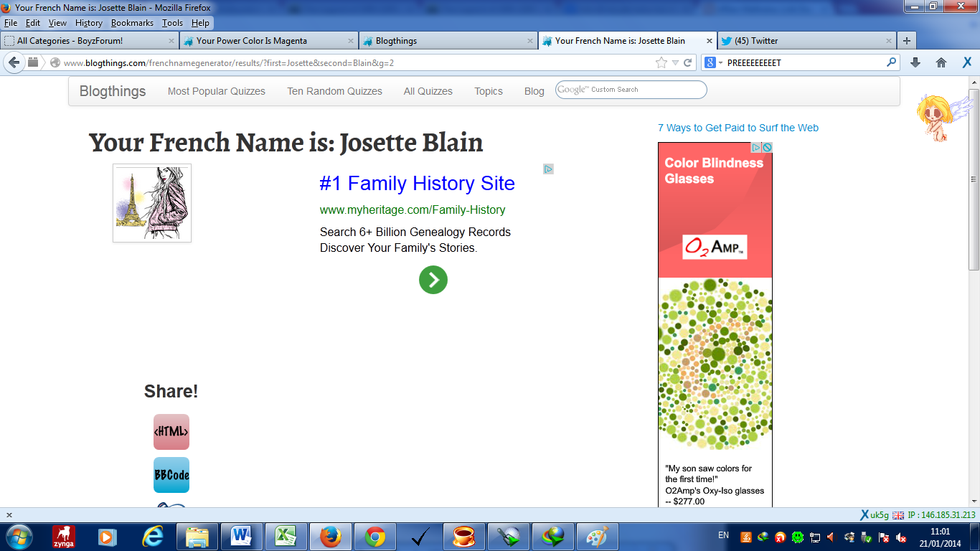980x551 pixels.
Task: Go to Firefox Home page icon
Action: (x=941, y=63)
